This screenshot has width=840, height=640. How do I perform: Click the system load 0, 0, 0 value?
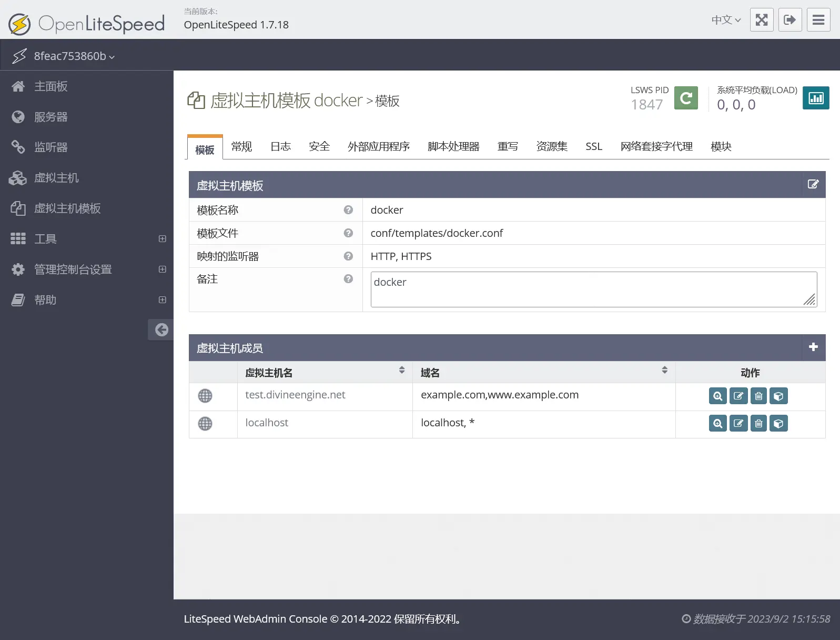point(736,105)
